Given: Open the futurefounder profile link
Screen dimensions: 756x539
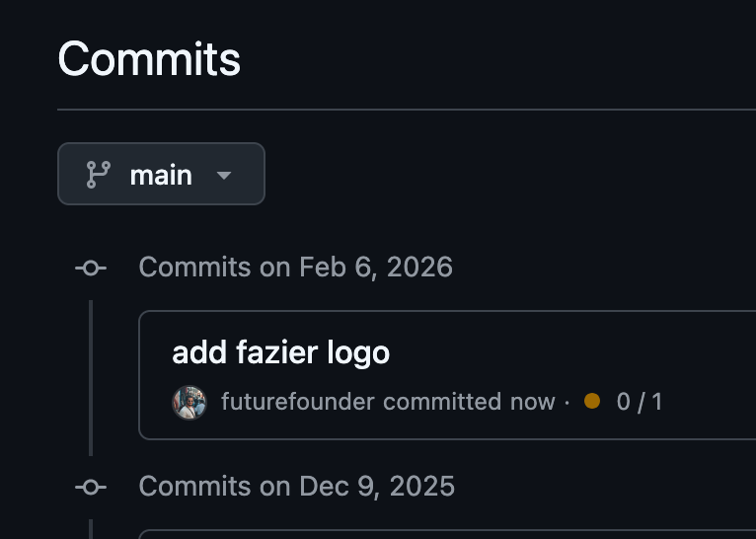Looking at the screenshot, I should pos(298,402).
